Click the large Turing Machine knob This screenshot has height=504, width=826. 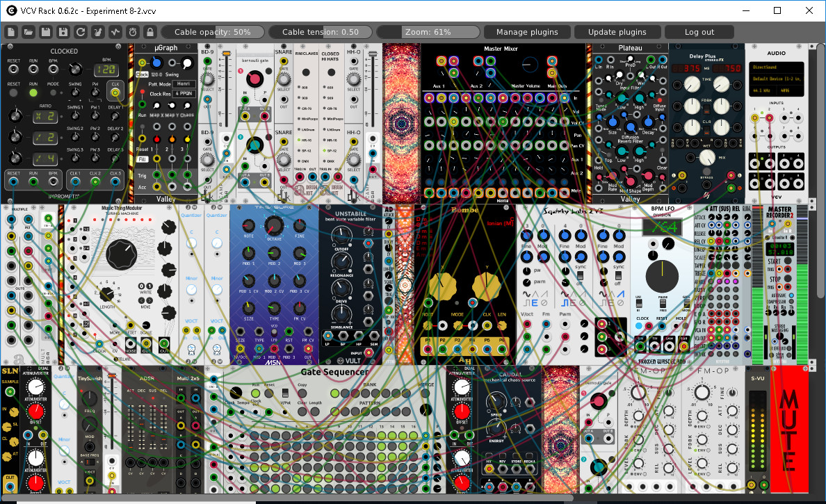[121, 254]
